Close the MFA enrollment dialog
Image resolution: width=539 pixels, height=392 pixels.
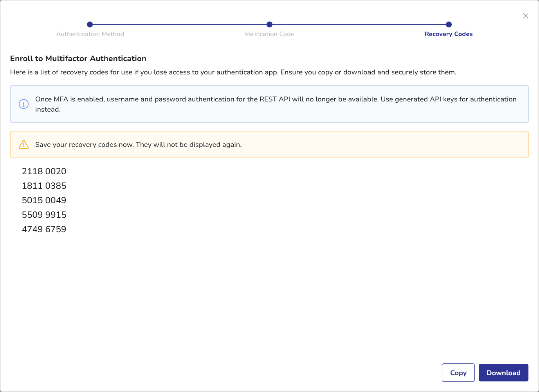pyautogui.click(x=526, y=16)
